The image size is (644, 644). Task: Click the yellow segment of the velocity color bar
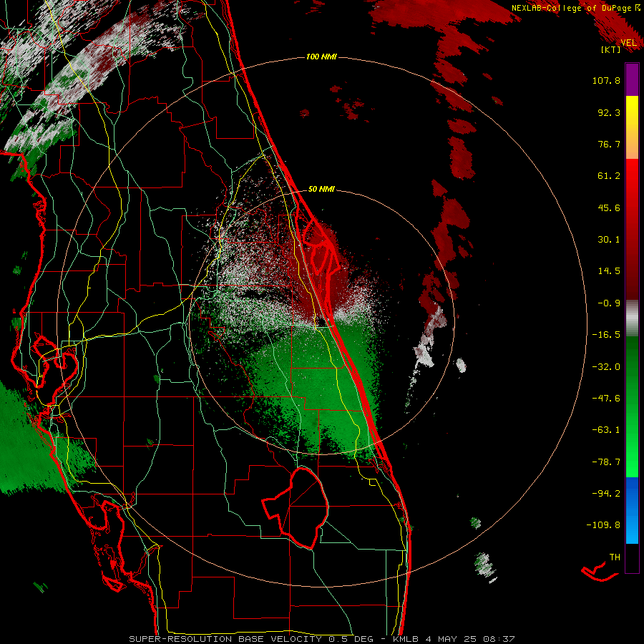coord(632,112)
